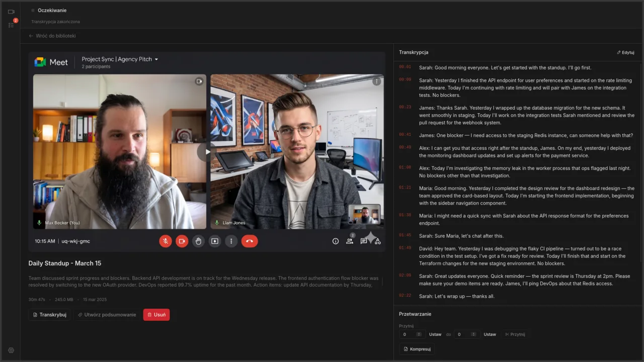
Task: Open the meeting info icon
Action: (x=336, y=241)
